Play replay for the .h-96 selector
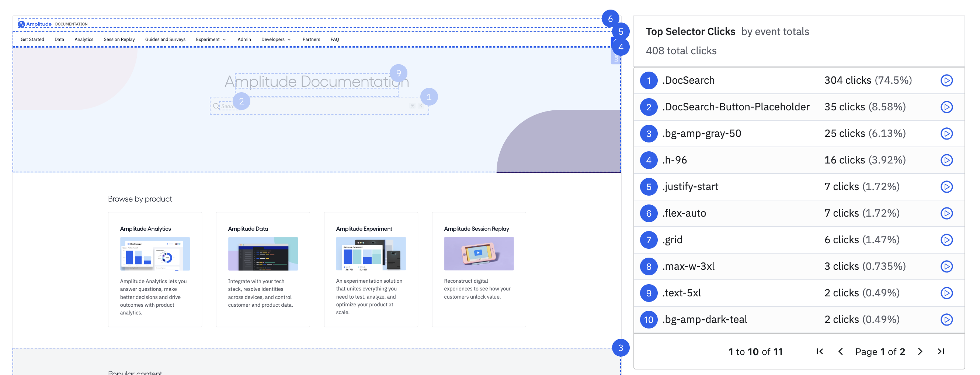The image size is (980, 375). coord(947,160)
